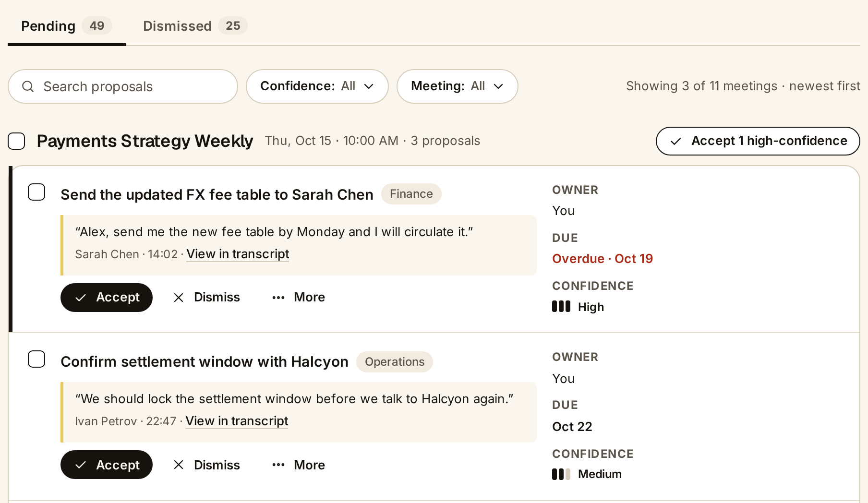The height and width of the screenshot is (503, 868).
Task: Open the Confidence filter dropdown
Action: point(317,86)
